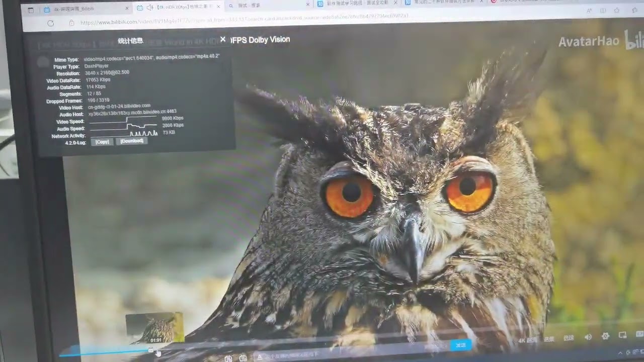Click the [Copy] log button
Screen dimensions: 644x362
pos(102,142)
